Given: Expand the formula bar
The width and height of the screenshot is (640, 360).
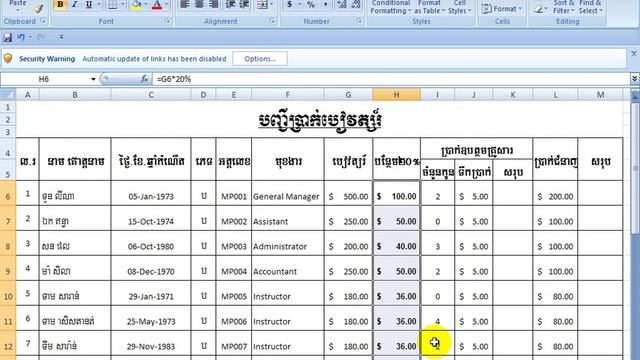Looking at the screenshot, I should point(634,79).
